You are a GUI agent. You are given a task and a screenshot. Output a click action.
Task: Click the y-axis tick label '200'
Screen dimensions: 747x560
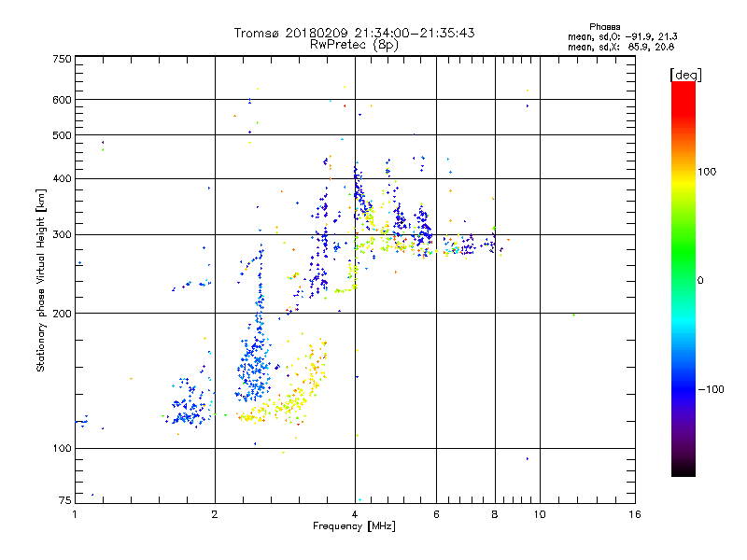point(62,314)
